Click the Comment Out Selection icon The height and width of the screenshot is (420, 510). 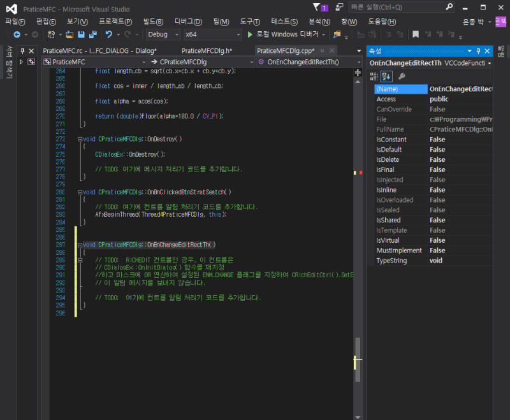(x=388, y=34)
